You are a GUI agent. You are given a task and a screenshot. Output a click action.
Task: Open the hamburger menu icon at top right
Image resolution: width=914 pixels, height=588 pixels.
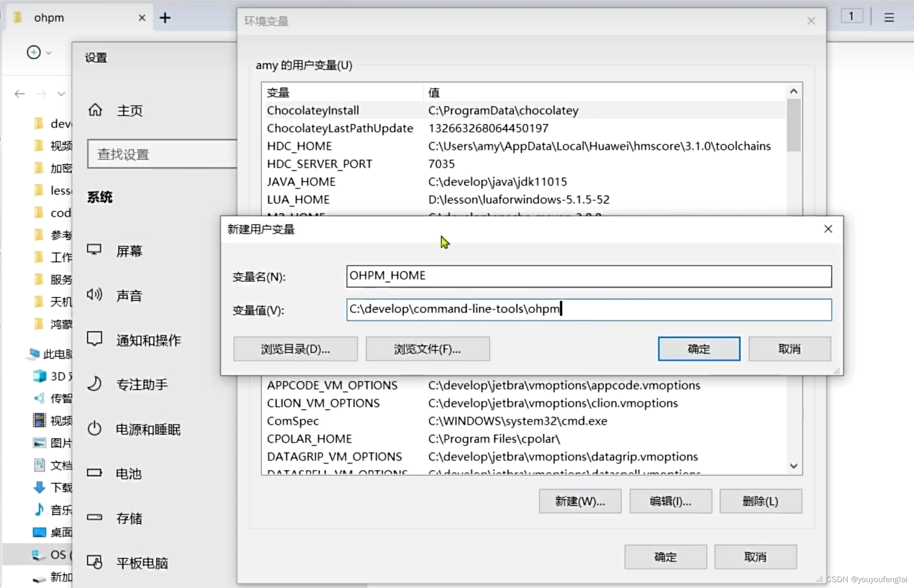click(889, 17)
